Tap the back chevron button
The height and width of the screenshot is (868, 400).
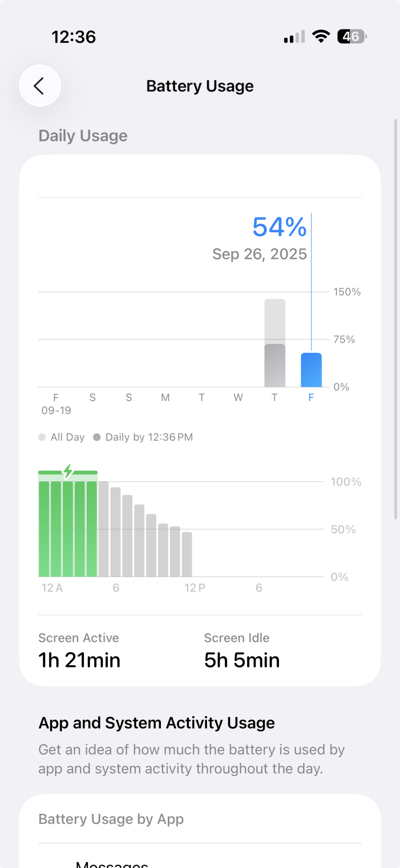[x=39, y=86]
